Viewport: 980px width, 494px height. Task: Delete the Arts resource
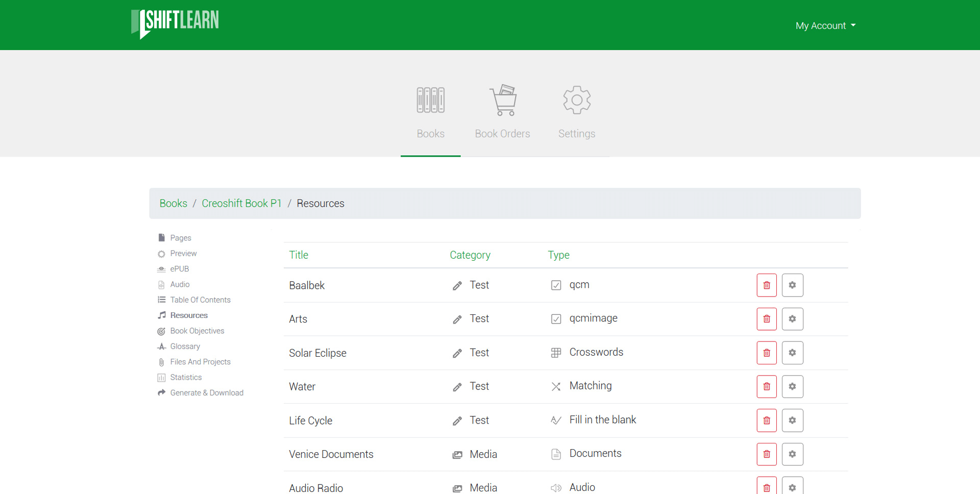(x=767, y=319)
